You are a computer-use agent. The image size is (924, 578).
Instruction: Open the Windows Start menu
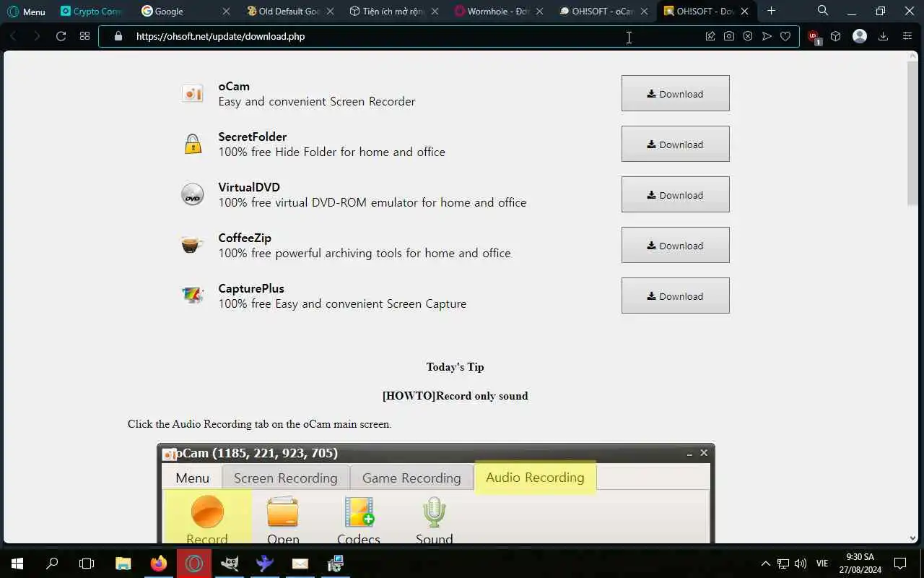pyautogui.click(x=17, y=564)
